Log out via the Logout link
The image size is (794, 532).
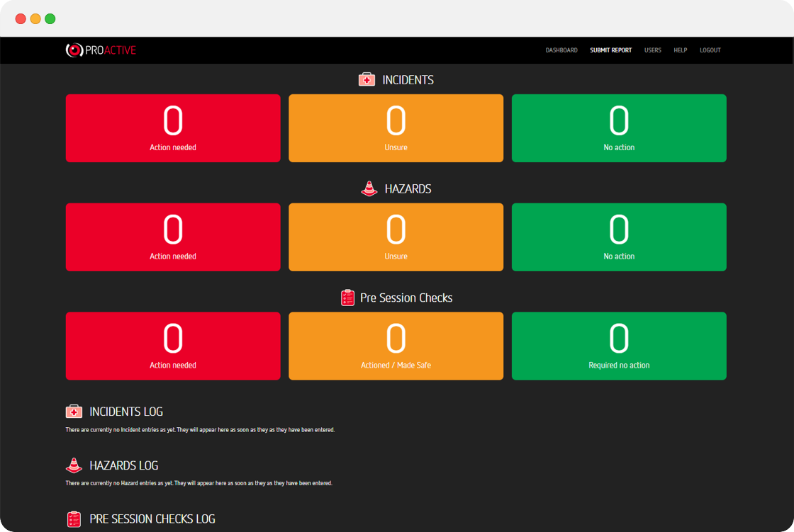(710, 50)
